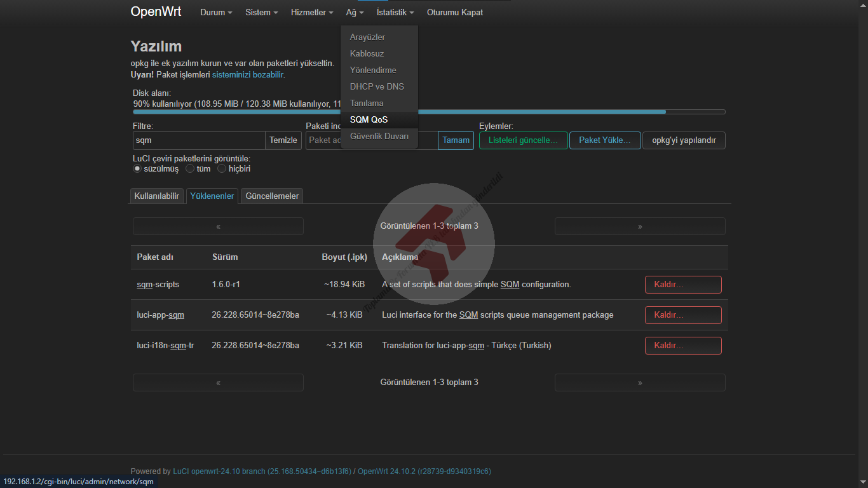868x488 pixels.
Task: Click the Yazılım page heading
Action: point(156,46)
